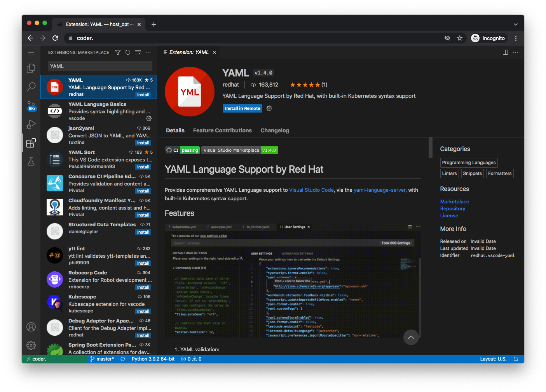546x392 pixels.
Task: Click the filter extensions funnel icon
Action: click(118, 52)
